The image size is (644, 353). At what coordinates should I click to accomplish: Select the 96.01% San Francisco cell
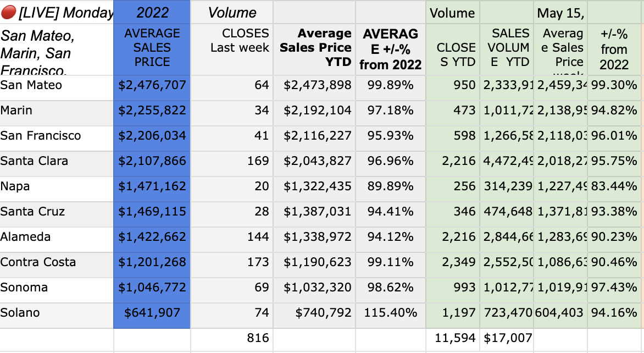pos(614,139)
